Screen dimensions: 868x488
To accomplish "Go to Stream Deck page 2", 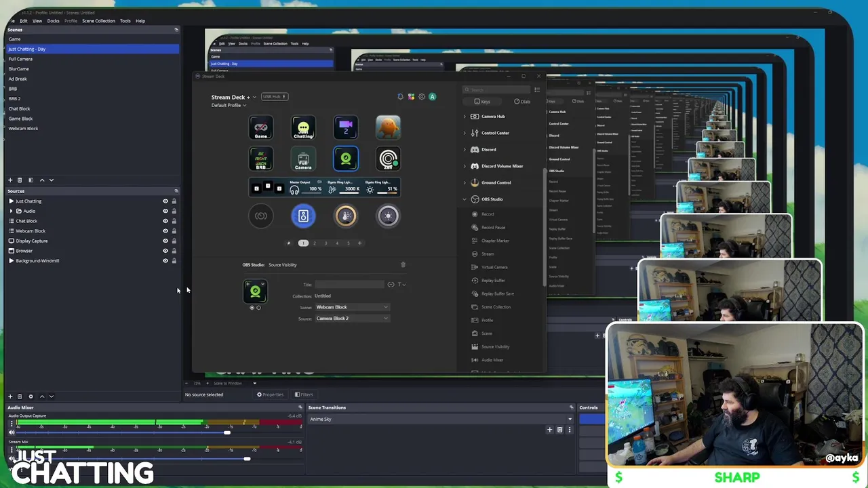I will pyautogui.click(x=315, y=243).
